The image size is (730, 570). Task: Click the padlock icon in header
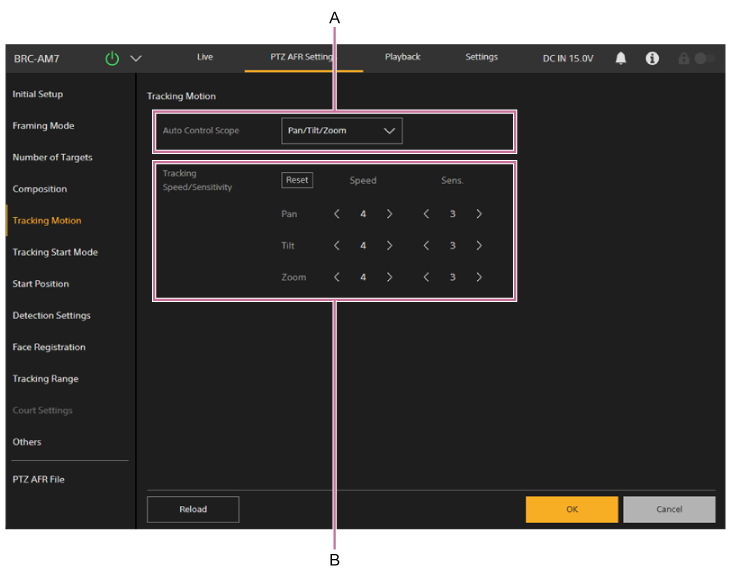(684, 58)
